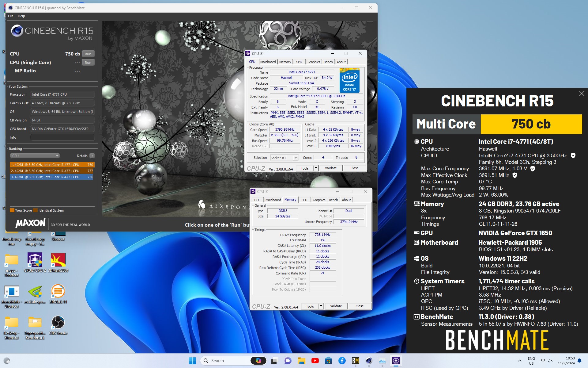Open the CPUID CPU-Z desktop shortcut

pyautogui.click(x=35, y=262)
